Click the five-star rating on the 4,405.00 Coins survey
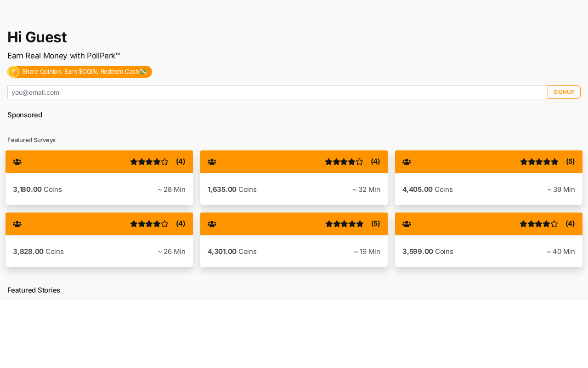This screenshot has height=368, width=588. point(539,162)
